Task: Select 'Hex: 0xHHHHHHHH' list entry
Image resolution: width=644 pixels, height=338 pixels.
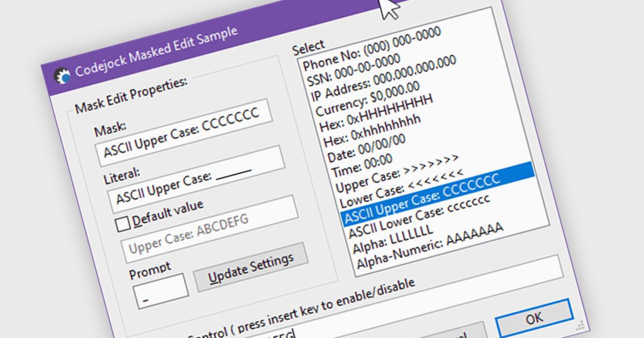Action: 376,114
